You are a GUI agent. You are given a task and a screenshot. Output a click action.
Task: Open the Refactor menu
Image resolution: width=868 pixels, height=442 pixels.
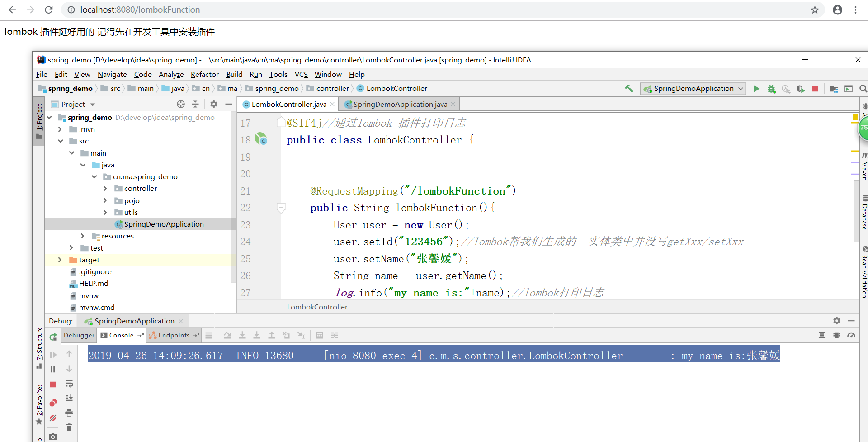(204, 74)
